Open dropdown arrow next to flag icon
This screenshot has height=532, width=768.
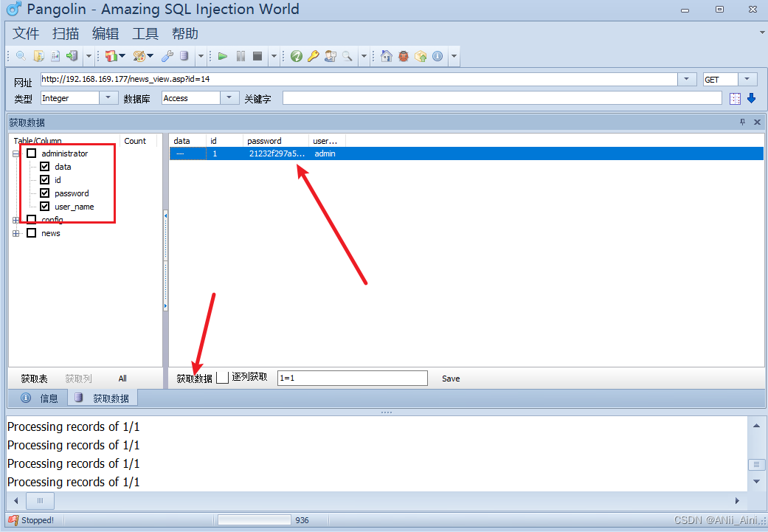point(122,56)
